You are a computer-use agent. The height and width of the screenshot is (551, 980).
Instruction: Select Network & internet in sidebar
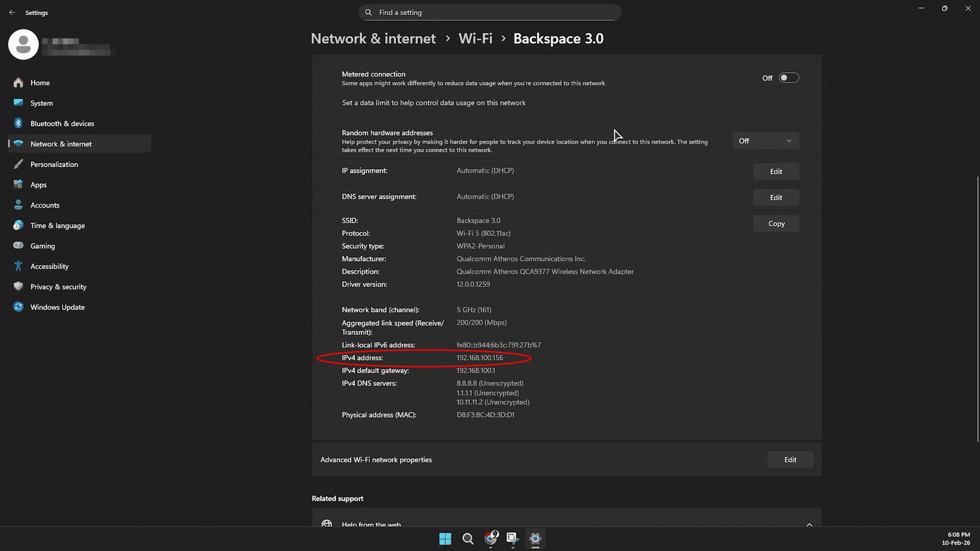pos(79,144)
